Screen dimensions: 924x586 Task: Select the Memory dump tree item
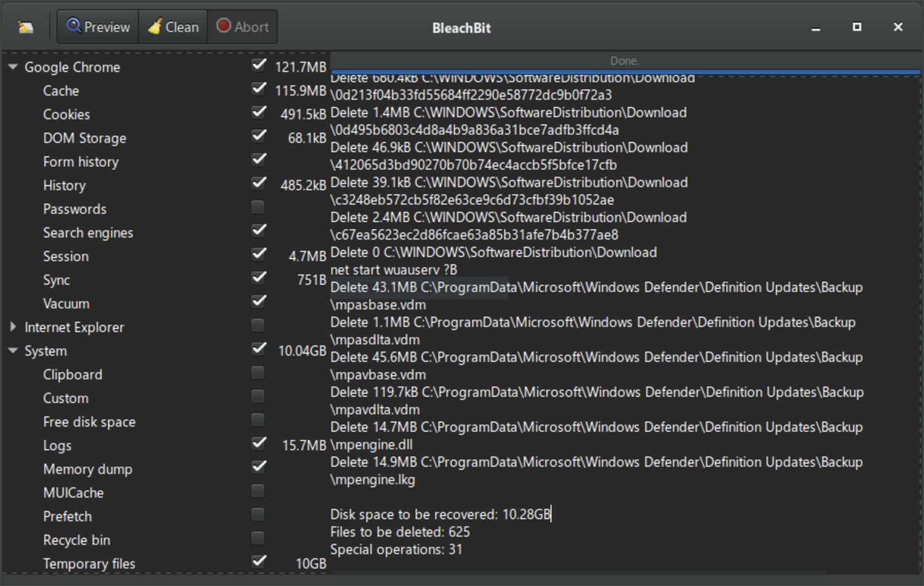(x=87, y=469)
